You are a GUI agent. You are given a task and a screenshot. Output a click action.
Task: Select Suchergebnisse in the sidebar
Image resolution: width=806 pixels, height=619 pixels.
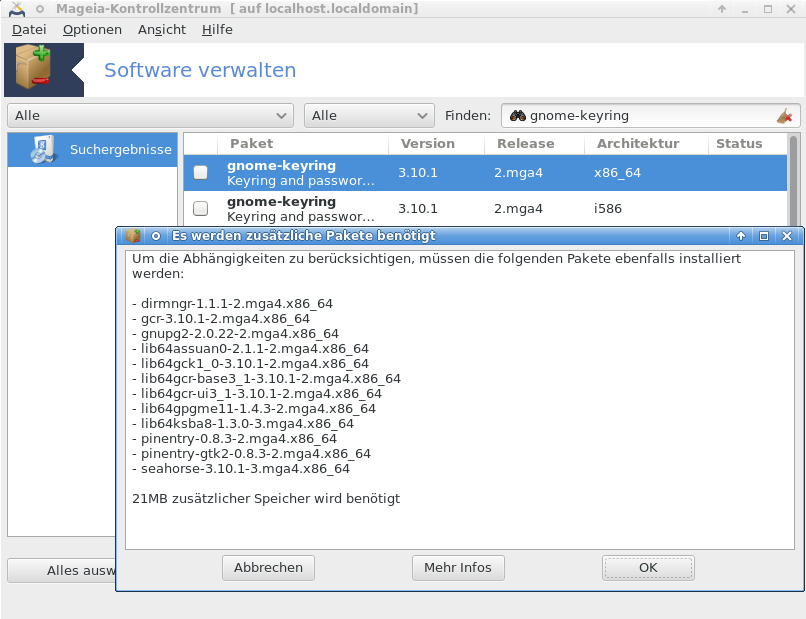93,150
